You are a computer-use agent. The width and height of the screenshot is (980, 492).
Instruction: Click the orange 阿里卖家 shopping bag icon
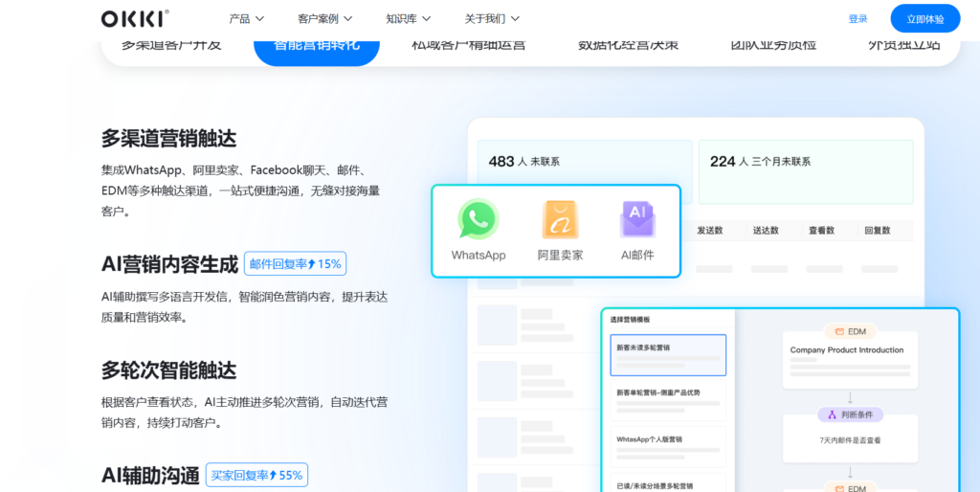pyautogui.click(x=560, y=219)
